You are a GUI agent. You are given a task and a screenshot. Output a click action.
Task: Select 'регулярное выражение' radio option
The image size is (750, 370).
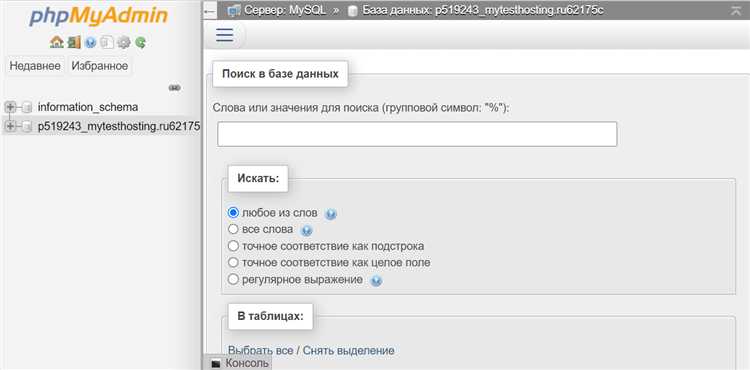[x=233, y=279]
